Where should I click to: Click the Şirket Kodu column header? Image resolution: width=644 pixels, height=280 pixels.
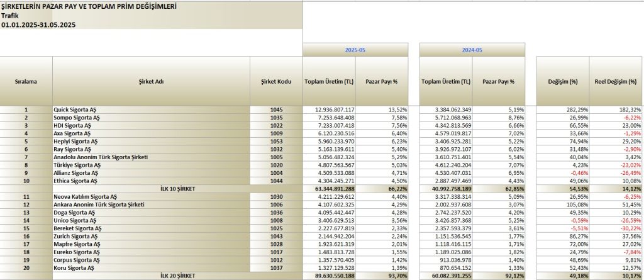(x=277, y=81)
